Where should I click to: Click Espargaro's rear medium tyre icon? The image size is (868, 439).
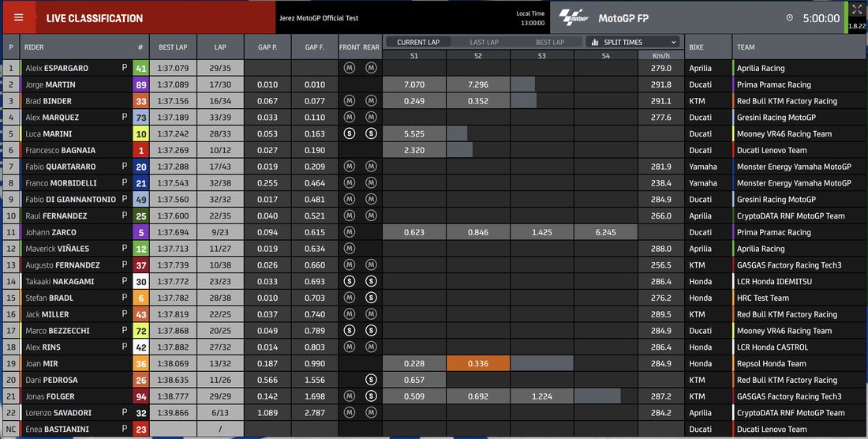tap(371, 68)
